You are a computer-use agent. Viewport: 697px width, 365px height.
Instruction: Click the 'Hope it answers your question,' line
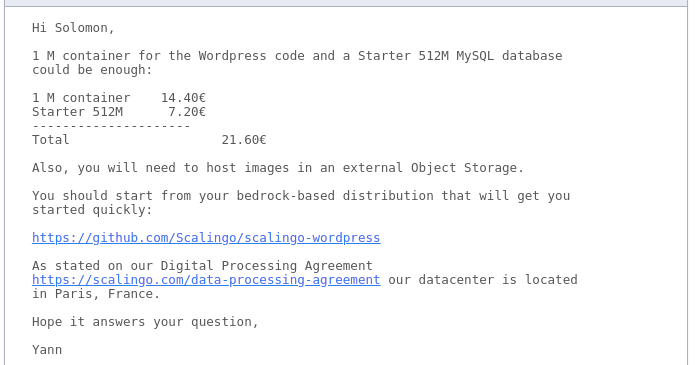pos(145,322)
